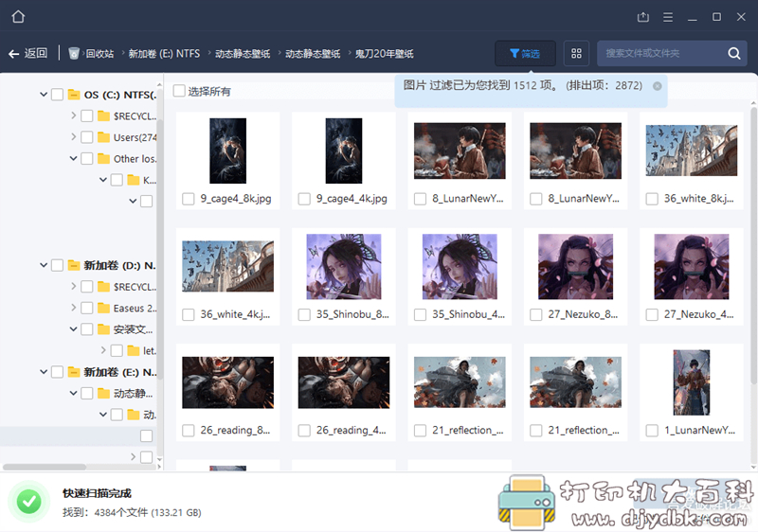Click the green scan complete checkmark
This screenshot has height=532, width=758.
tap(29, 502)
